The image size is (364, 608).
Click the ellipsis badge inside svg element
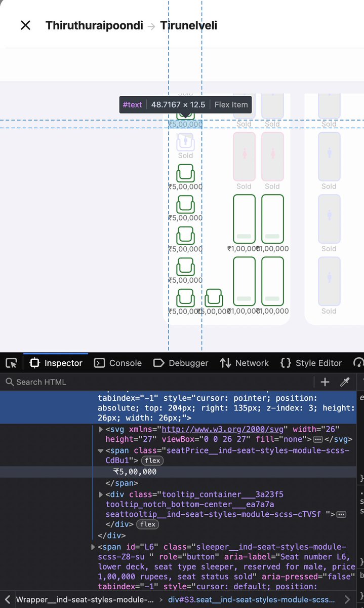[318, 439]
